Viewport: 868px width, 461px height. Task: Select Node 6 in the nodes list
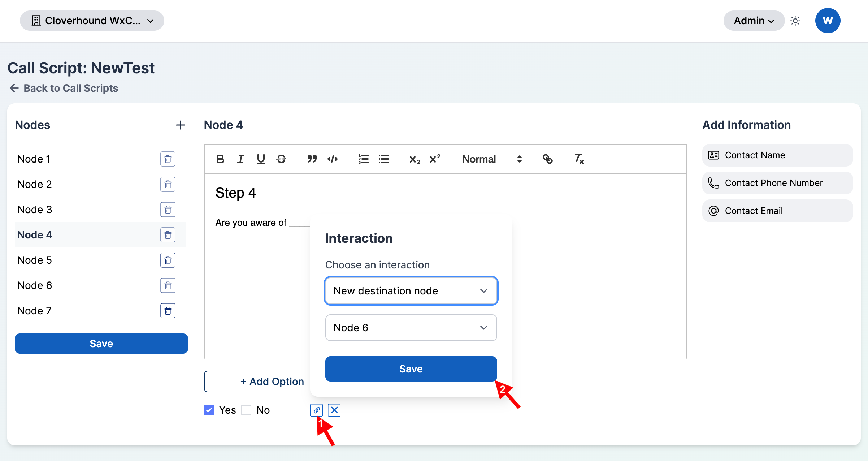[x=35, y=285]
